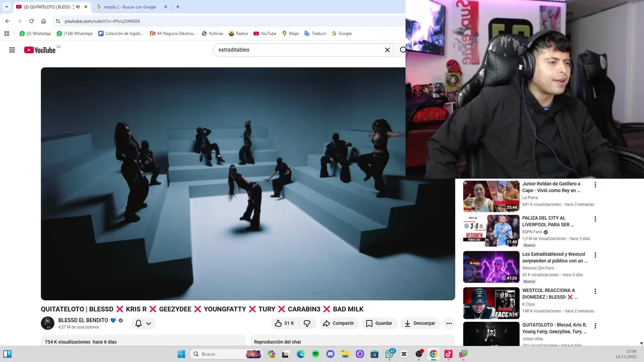Viewport: 644px width, 362px height.
Task: Open options for the 'WESTCOL REACCIONA' video
Action: [595, 291]
